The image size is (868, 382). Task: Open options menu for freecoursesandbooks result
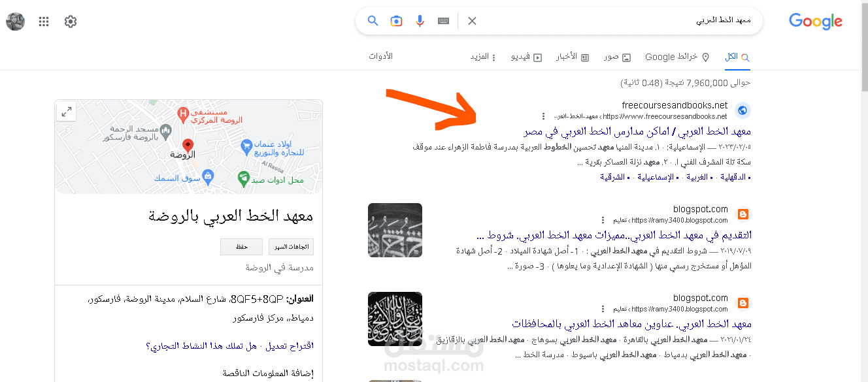(x=542, y=116)
